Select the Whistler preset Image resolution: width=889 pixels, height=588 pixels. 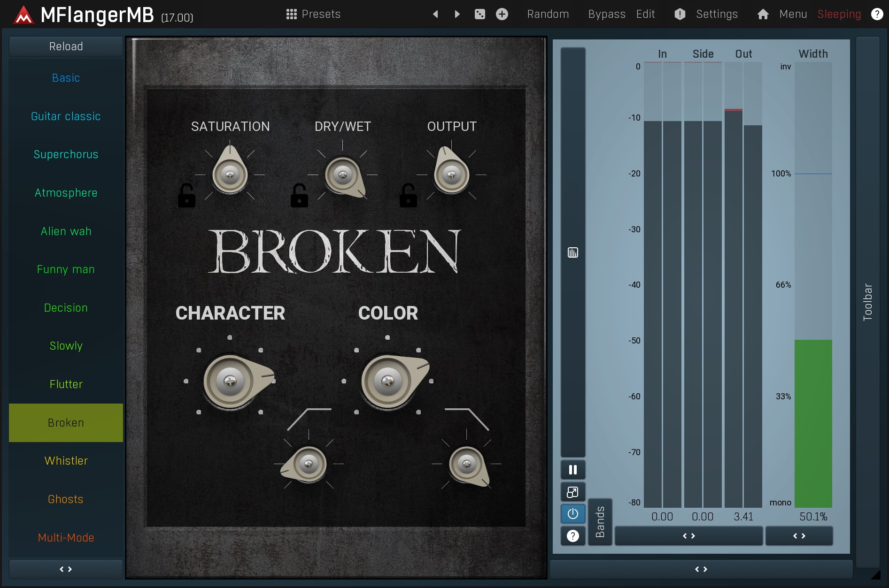[66, 461]
